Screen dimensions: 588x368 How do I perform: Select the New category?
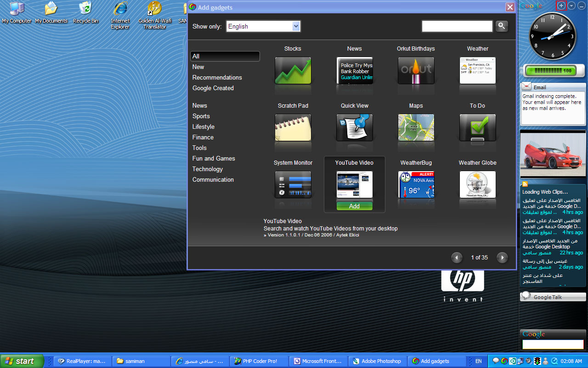coord(198,67)
